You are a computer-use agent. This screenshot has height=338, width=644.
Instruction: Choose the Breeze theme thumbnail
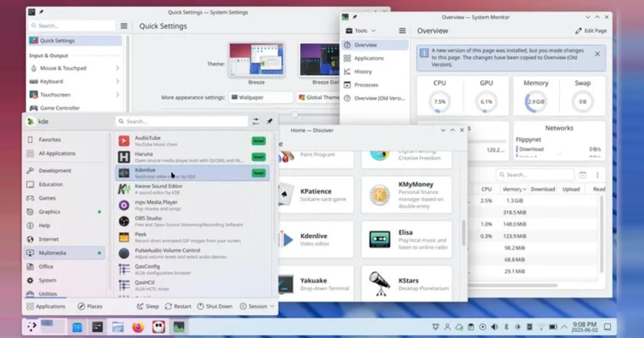[x=257, y=60]
